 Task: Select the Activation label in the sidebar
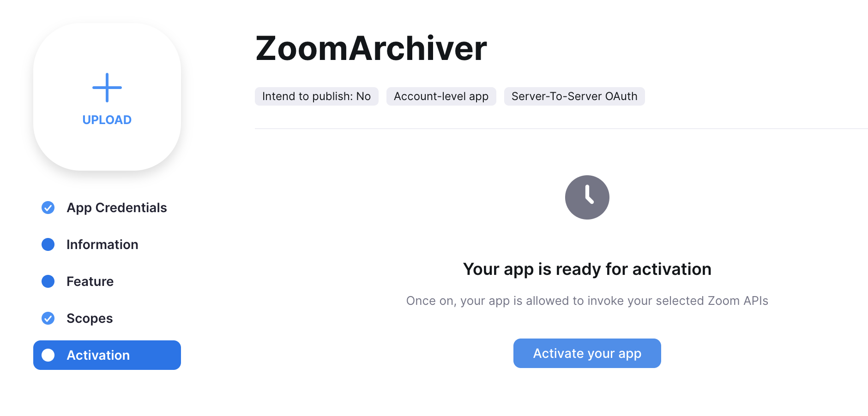98,355
